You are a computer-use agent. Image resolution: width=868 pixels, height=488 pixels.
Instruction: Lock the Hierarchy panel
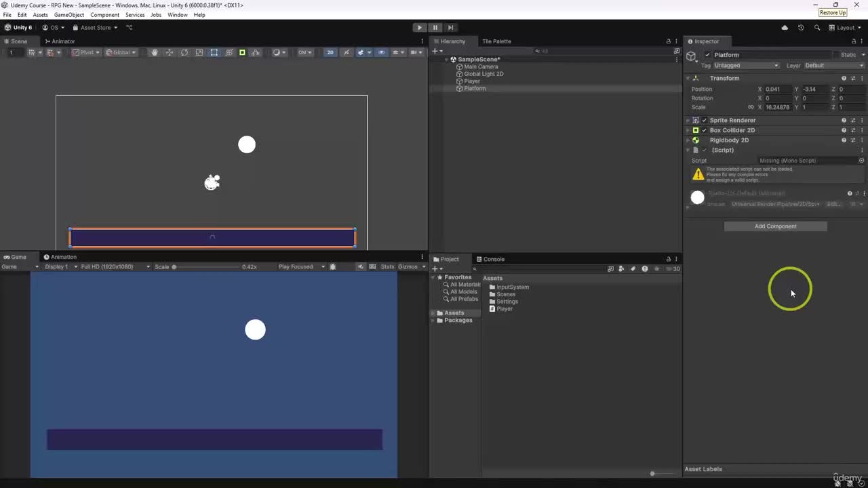669,41
